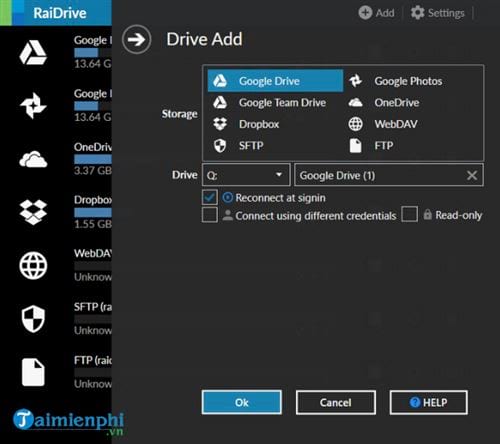The image size is (500, 444).
Task: Click the Dropbox icon in the sidebar
Action: point(33,212)
